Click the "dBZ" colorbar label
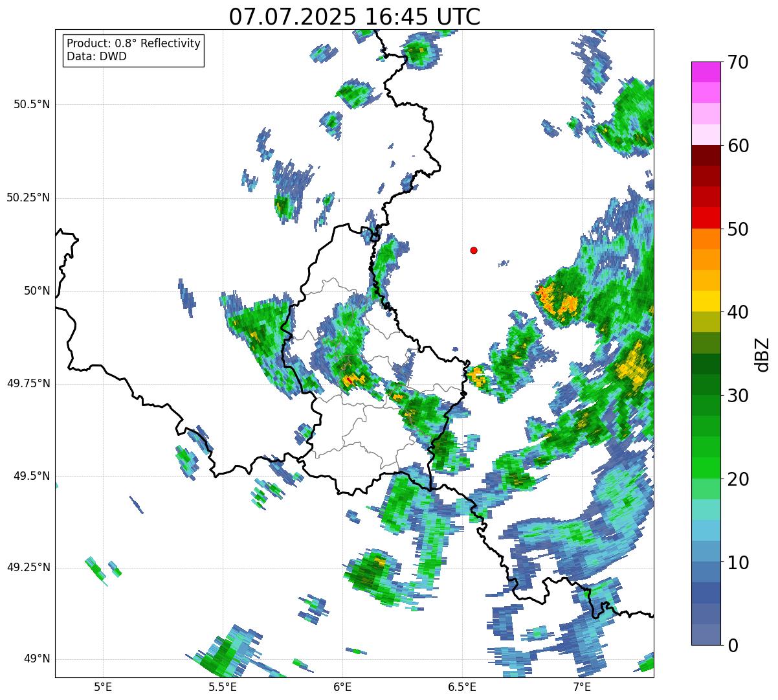 point(763,354)
